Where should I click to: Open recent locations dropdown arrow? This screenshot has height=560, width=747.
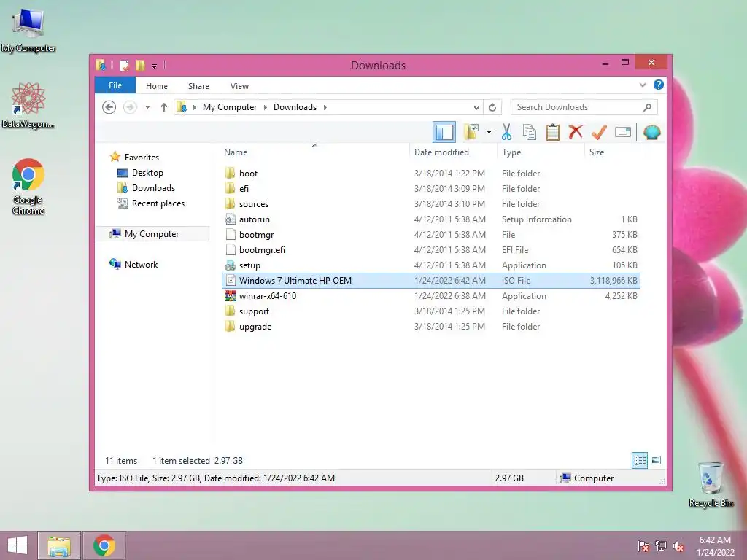point(147,107)
